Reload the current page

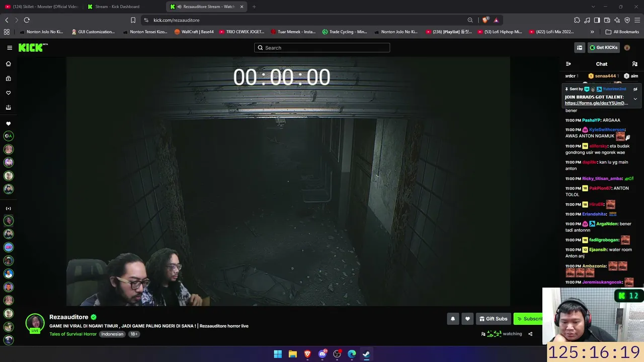pyautogui.click(x=27, y=20)
